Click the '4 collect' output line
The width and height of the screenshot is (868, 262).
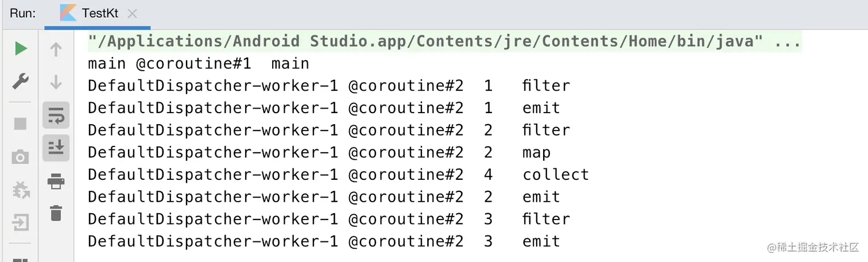338,175
